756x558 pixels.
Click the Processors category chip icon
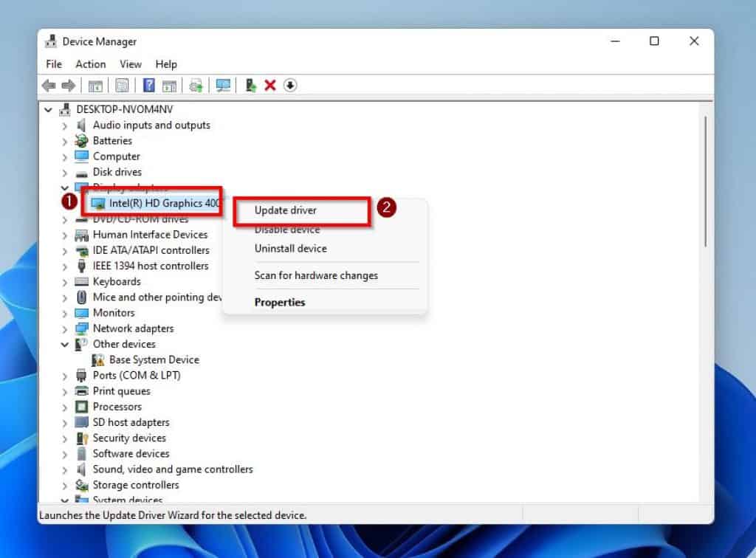(x=81, y=407)
